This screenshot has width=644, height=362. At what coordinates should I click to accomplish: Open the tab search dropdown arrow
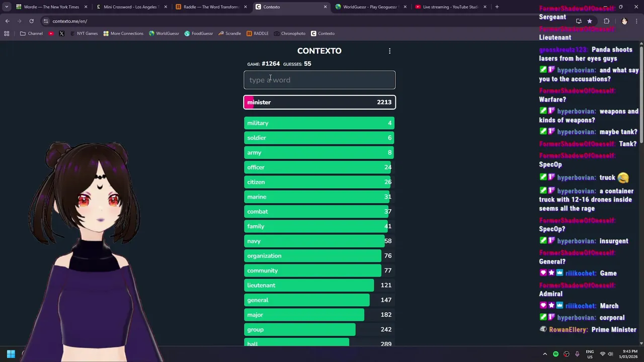point(7,7)
